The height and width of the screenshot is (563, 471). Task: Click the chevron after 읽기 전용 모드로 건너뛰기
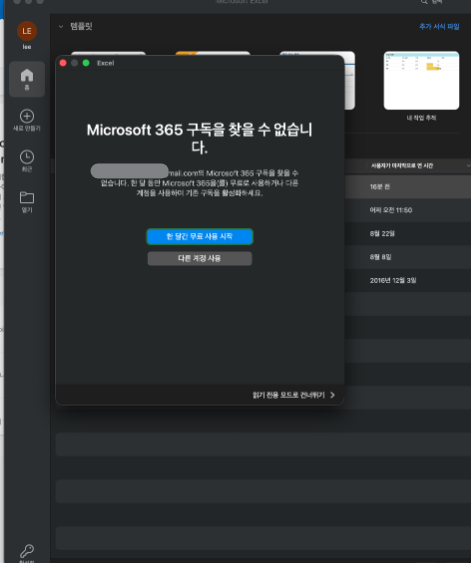[332, 395]
